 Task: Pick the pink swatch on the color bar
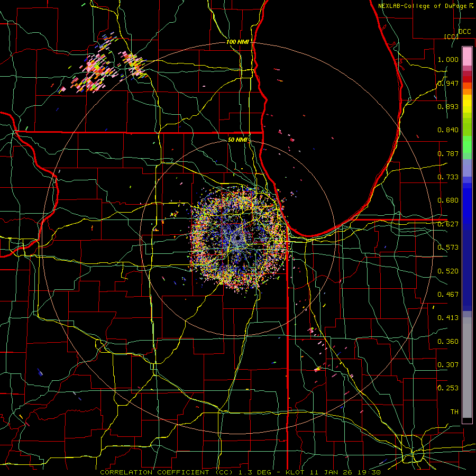467,56
